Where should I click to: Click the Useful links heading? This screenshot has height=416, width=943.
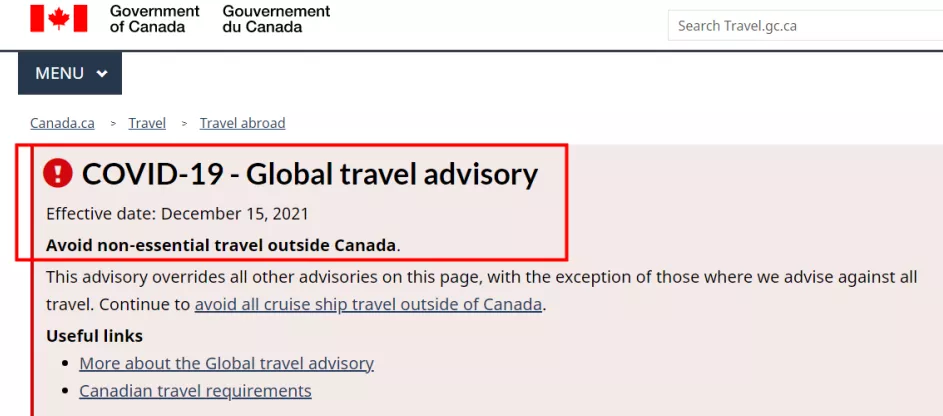coord(94,336)
